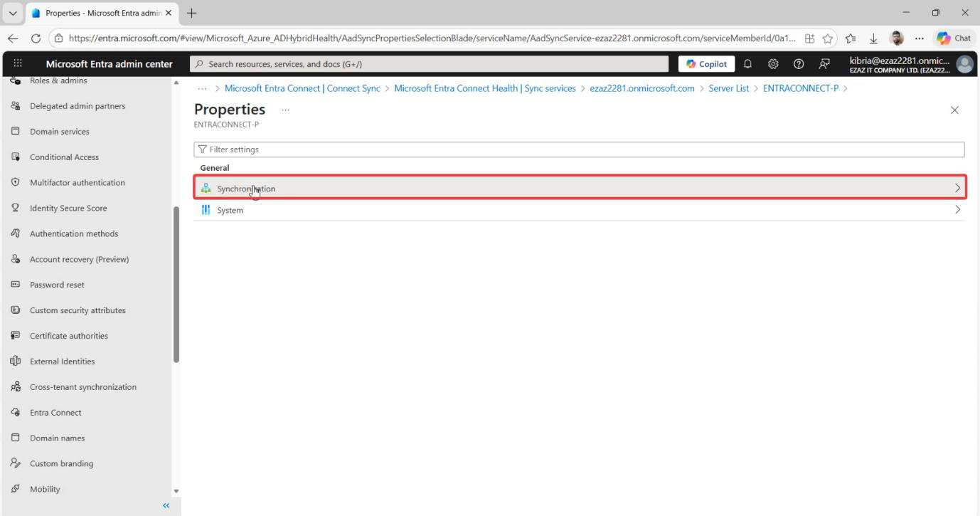Open portal settings gear
This screenshot has width=980, height=516.
click(x=773, y=64)
